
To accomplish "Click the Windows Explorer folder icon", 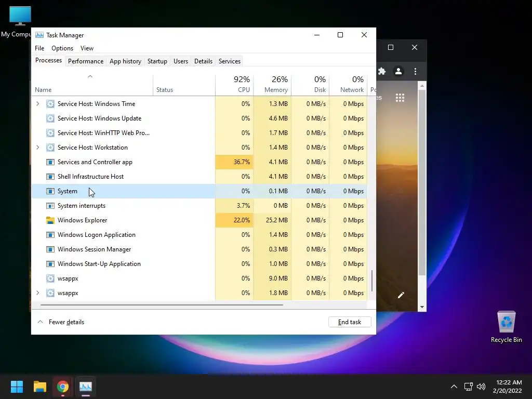I will 50,220.
